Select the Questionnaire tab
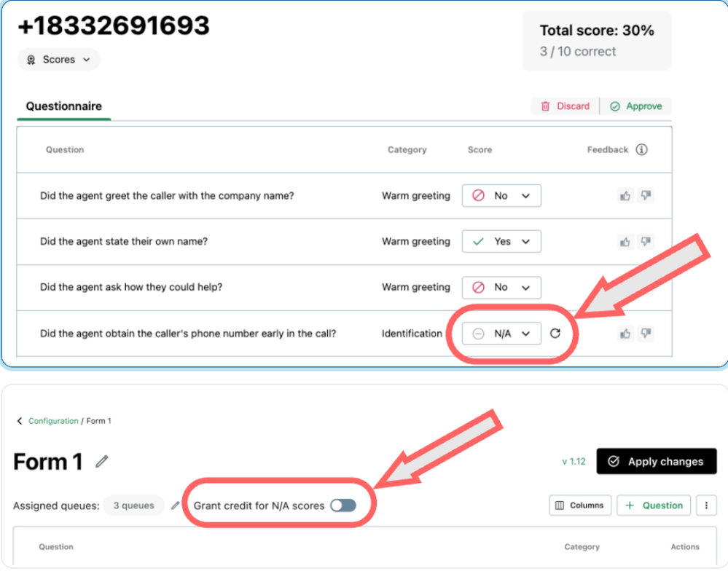 click(63, 106)
